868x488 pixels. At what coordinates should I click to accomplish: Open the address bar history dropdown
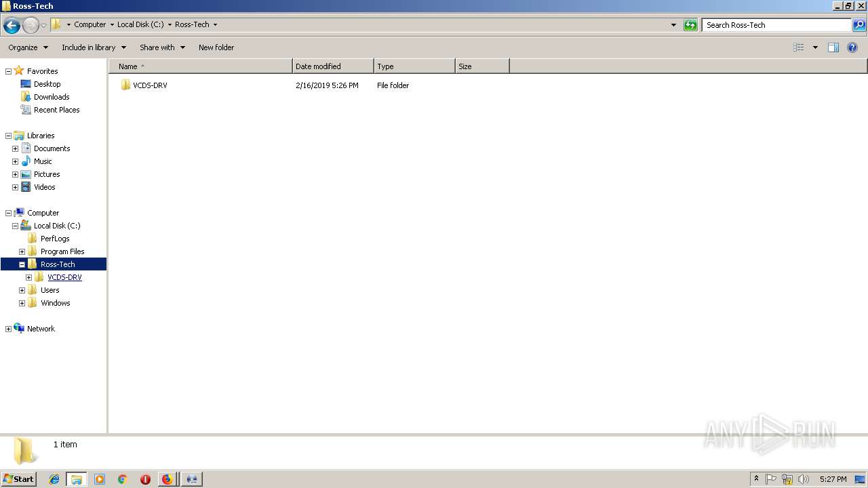[673, 25]
